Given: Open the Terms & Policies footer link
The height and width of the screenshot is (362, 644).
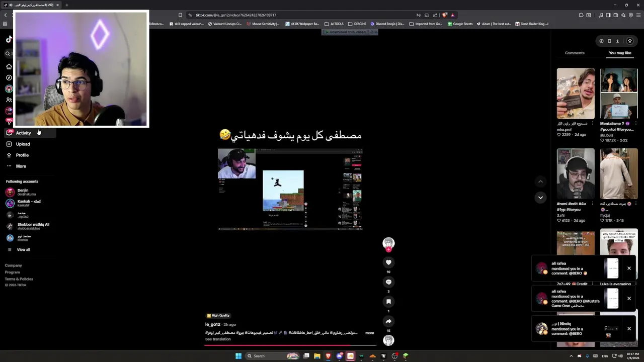Looking at the screenshot, I should 19,279.
